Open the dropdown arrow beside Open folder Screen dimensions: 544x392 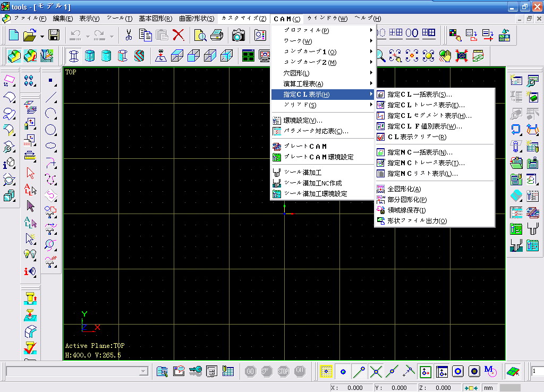tap(42, 36)
